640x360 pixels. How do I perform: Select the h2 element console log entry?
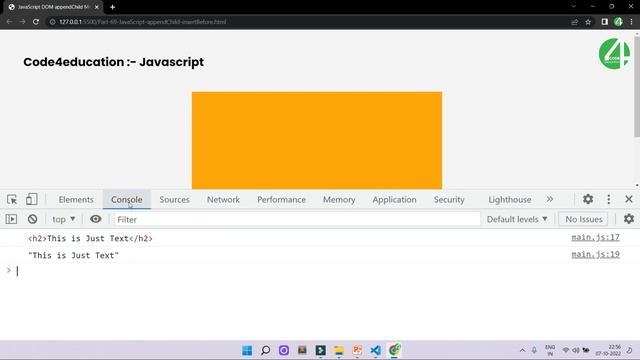90,238
